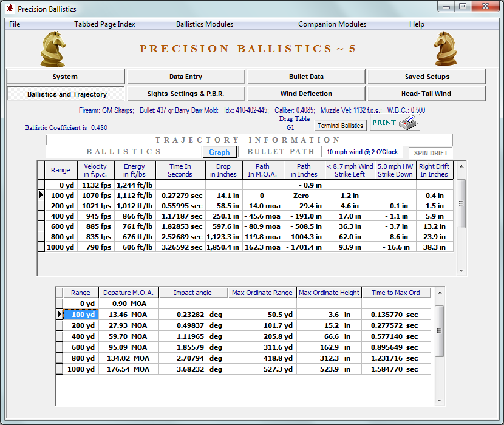Screen dimensions: 504x425
Task: Select the 38.3 in right drift cell
Action: tap(435, 247)
